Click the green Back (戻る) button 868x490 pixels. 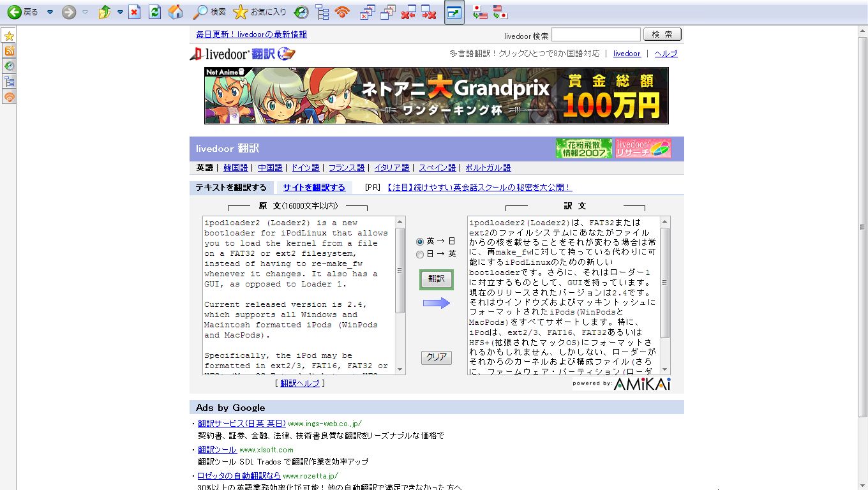point(22,11)
